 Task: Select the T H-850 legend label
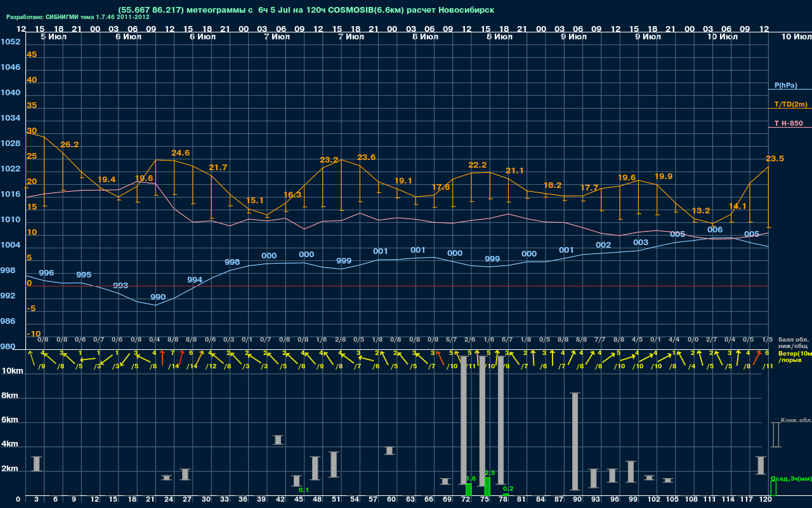789,123
